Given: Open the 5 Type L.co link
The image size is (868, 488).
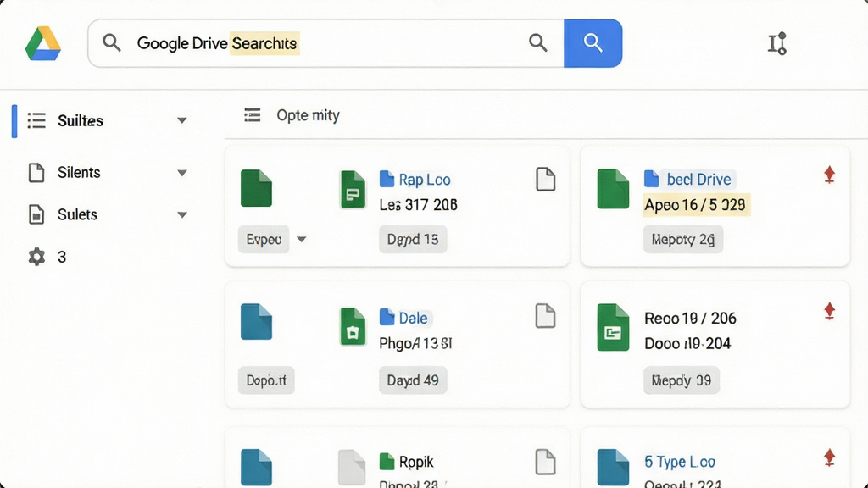Looking at the screenshot, I should [680, 462].
